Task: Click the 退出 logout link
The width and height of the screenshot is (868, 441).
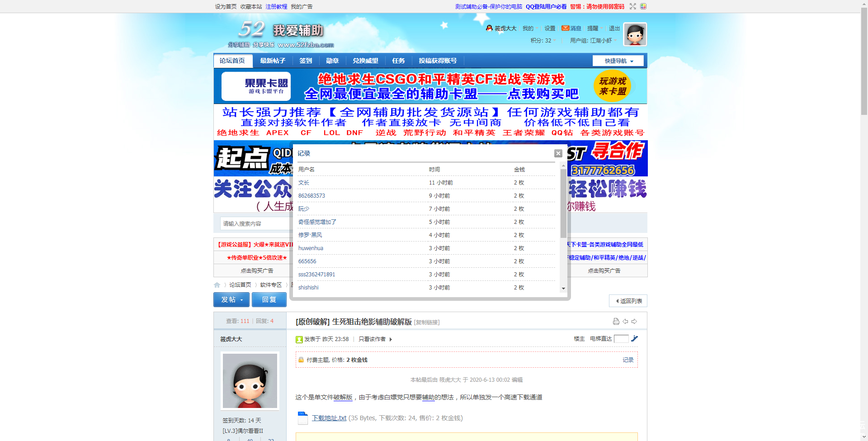Action: coord(614,28)
